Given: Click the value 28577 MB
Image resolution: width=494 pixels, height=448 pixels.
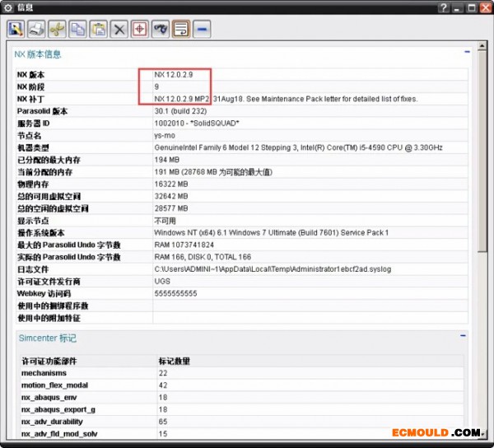Looking at the screenshot, I should point(171,208).
